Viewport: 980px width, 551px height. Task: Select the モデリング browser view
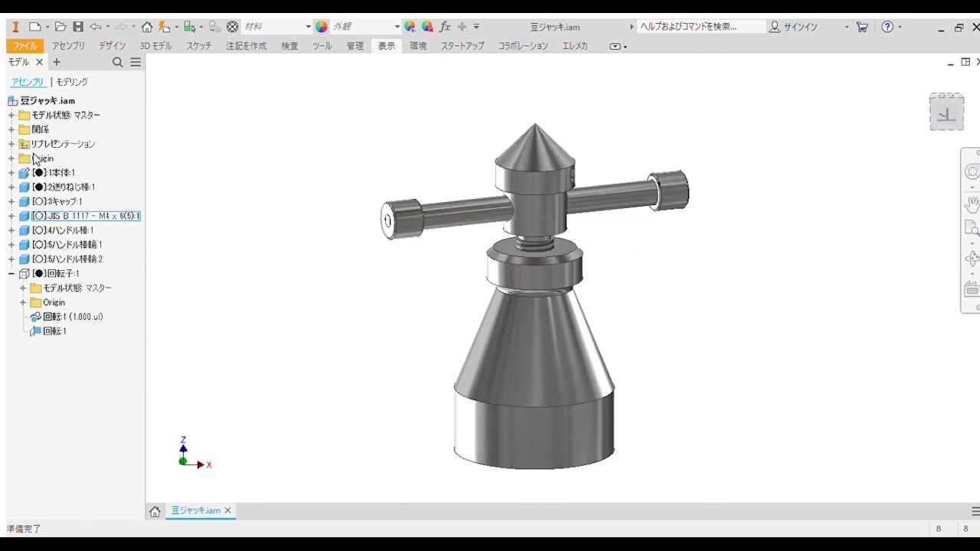[72, 82]
